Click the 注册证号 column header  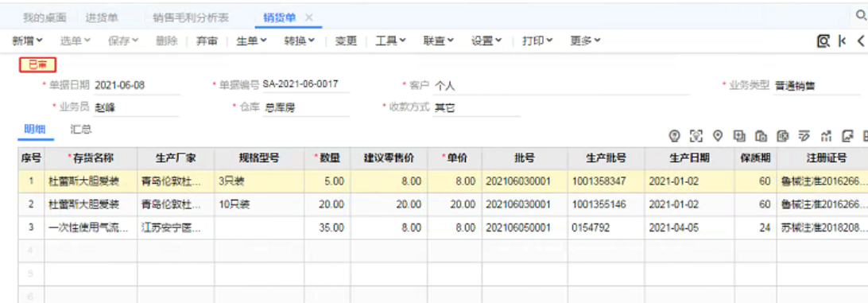coord(823,158)
